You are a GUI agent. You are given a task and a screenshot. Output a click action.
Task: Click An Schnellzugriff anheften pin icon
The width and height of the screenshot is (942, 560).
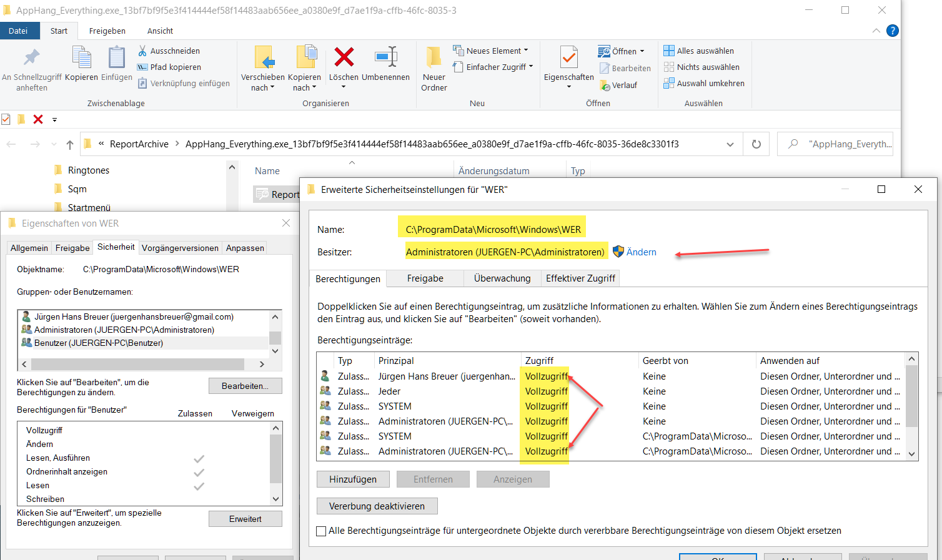[31, 57]
